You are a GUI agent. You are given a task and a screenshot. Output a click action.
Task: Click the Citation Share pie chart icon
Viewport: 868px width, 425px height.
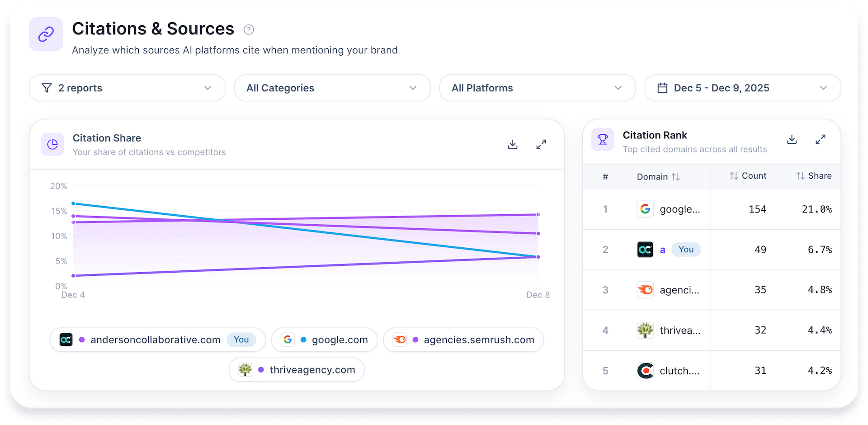coord(52,144)
